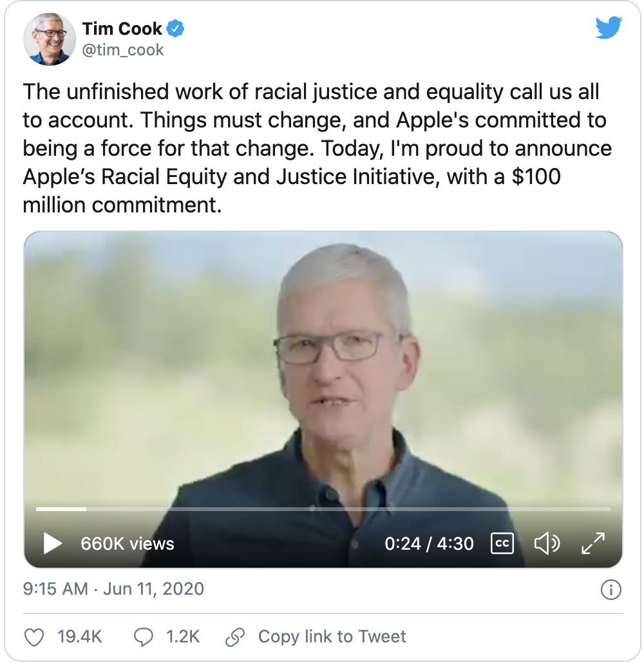The image size is (644, 663).
Task: Click the 1.2K replies count
Action: click(x=183, y=637)
